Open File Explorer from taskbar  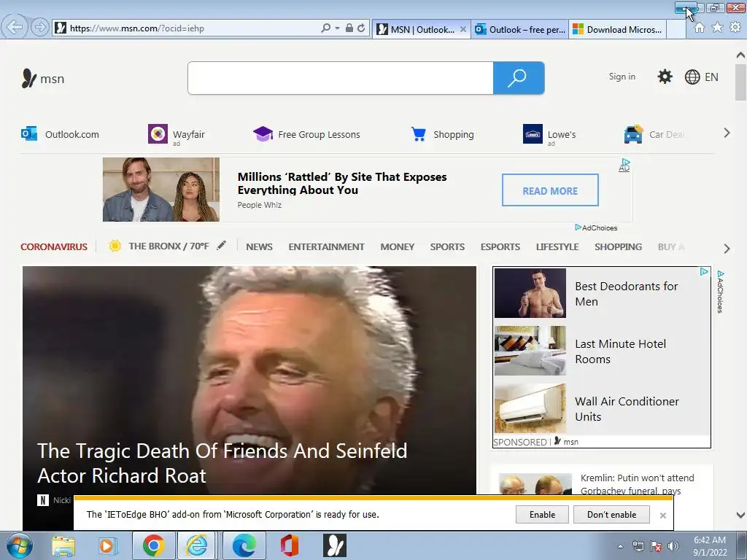click(63, 546)
